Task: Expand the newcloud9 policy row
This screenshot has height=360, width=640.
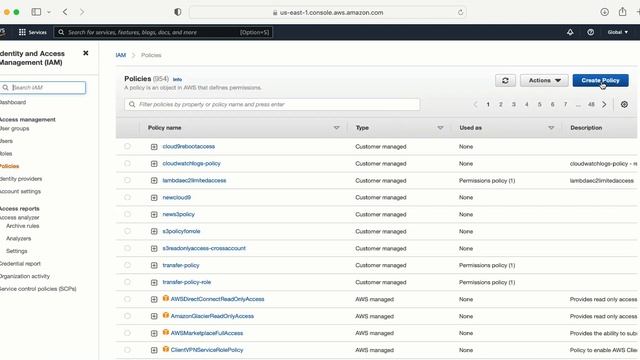Action: pyautogui.click(x=154, y=198)
